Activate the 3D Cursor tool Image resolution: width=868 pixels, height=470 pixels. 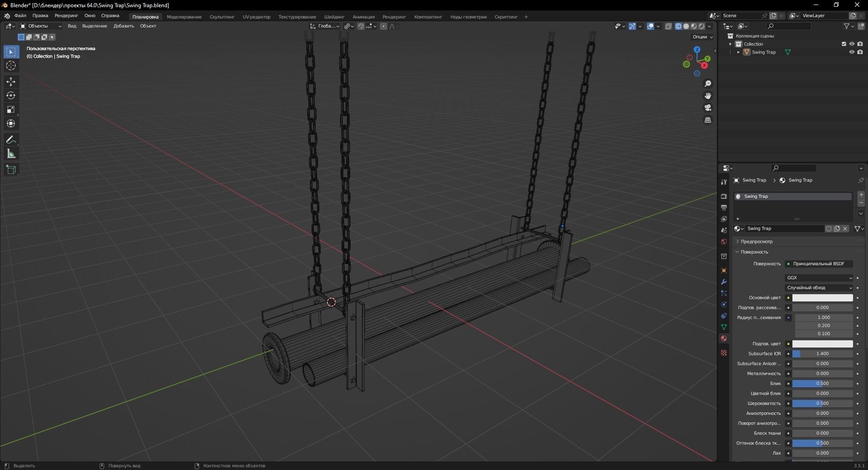pos(11,66)
